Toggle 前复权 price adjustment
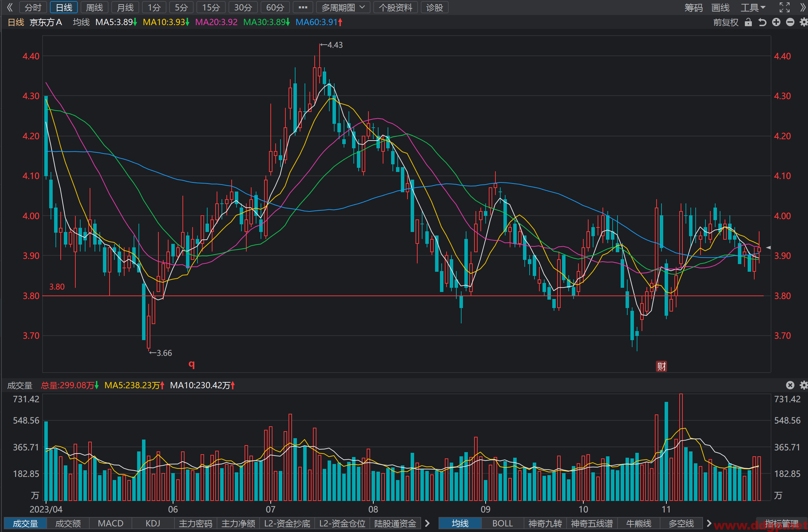This screenshot has height=532, width=808. [726, 22]
